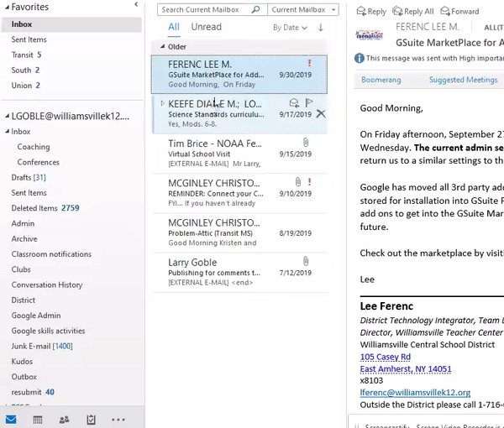Screen dimensions: 504x428
Task: Open the Deleted Items folder
Action: [x=45, y=208]
